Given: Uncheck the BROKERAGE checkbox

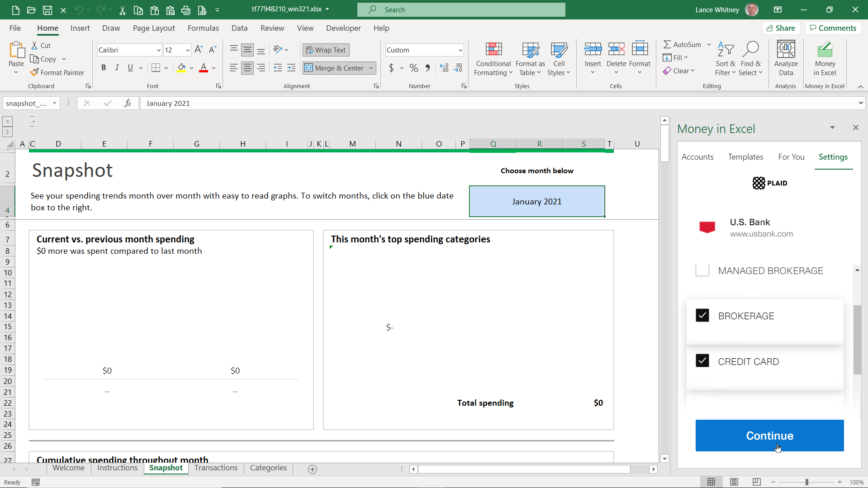Looking at the screenshot, I should coord(702,315).
